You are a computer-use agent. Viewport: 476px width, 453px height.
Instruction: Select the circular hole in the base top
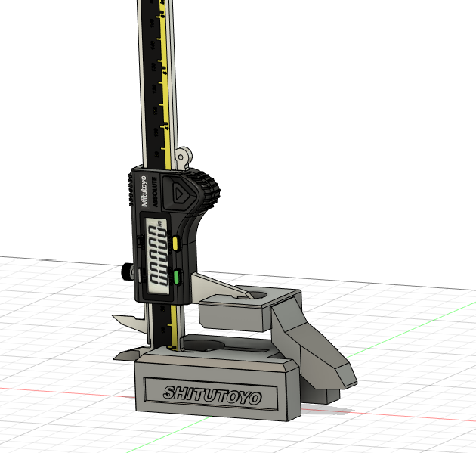pyautogui.click(x=204, y=346)
